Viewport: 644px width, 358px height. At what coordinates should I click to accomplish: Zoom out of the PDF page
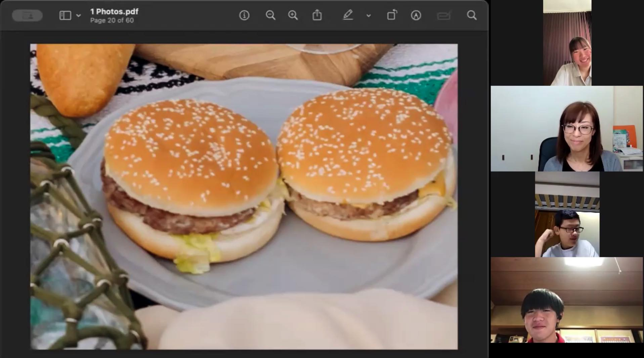pyautogui.click(x=270, y=15)
